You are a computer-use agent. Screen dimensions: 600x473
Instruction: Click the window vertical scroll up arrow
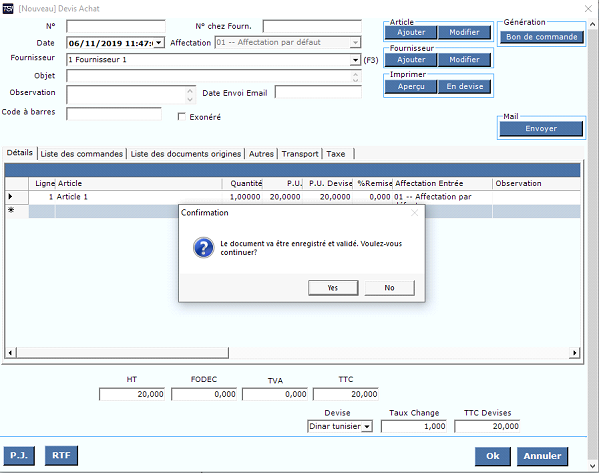[x=592, y=24]
